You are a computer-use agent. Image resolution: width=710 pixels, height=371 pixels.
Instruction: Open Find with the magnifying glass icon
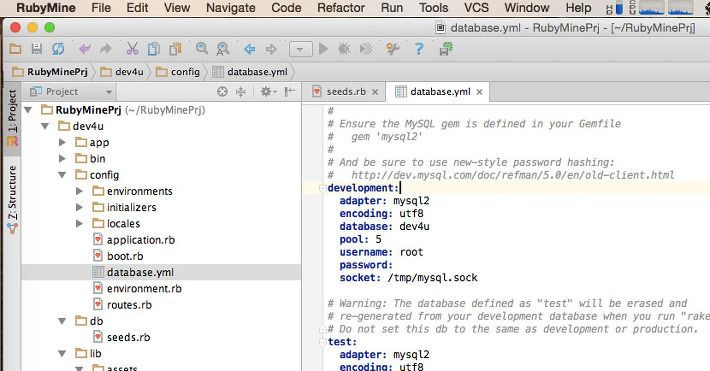(x=201, y=48)
